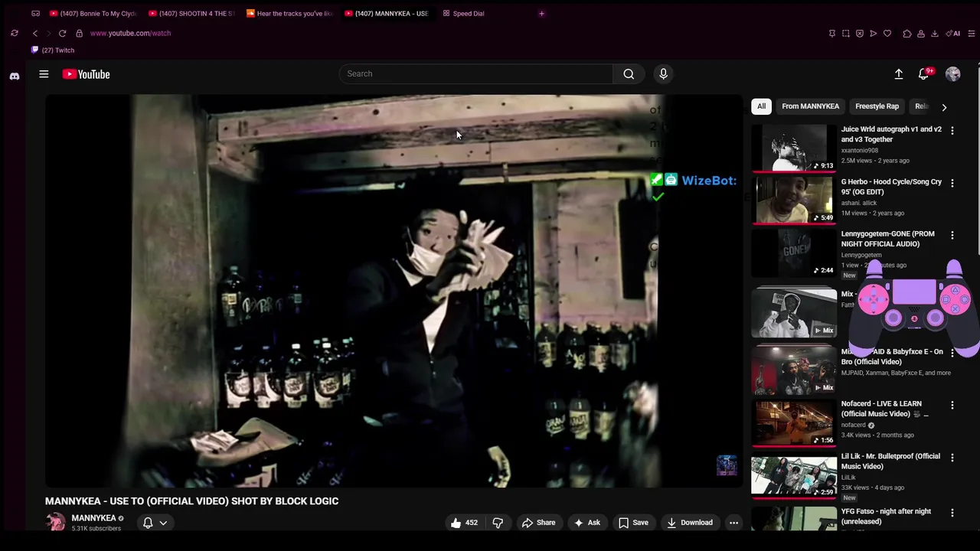Image resolution: width=980 pixels, height=551 pixels.
Task: Open more actions menu under video
Action: (x=733, y=523)
